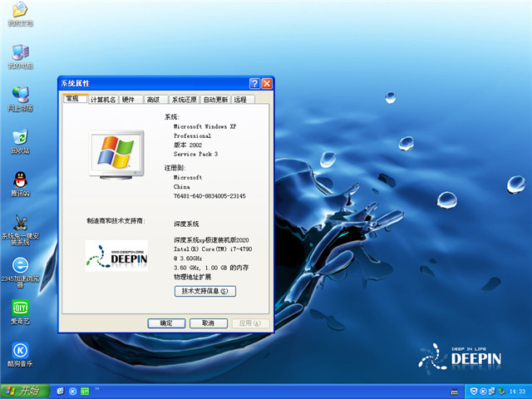Close the 系统属性 dialog
This screenshot has width=532, height=399.
click(x=267, y=83)
